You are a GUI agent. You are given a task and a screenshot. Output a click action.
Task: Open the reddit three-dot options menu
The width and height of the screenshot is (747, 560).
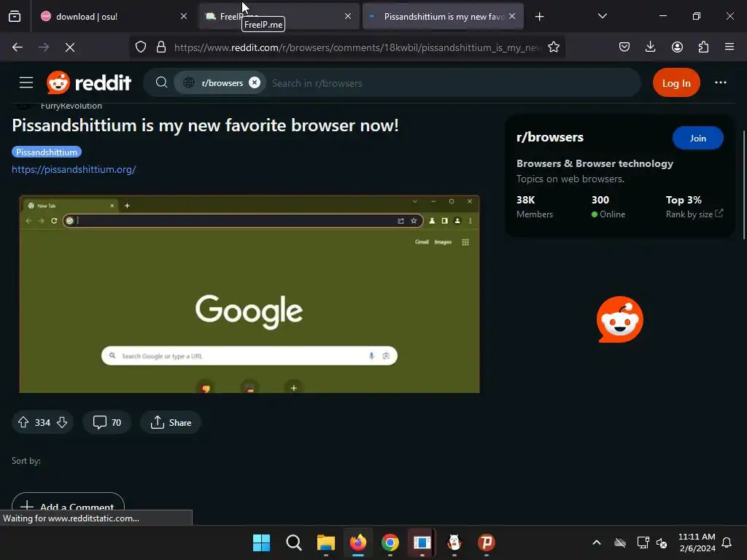pyautogui.click(x=720, y=83)
